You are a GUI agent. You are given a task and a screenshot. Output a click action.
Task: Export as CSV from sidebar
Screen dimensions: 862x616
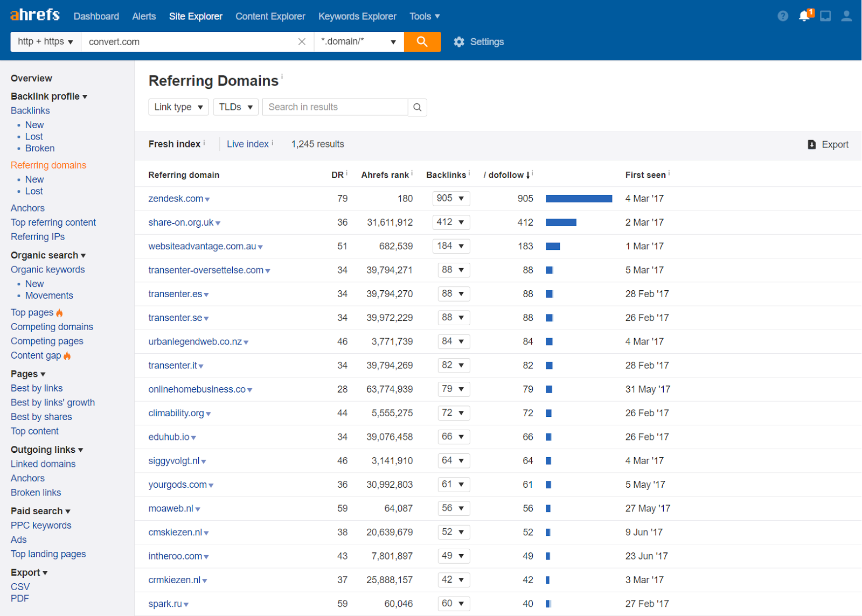[x=20, y=587]
